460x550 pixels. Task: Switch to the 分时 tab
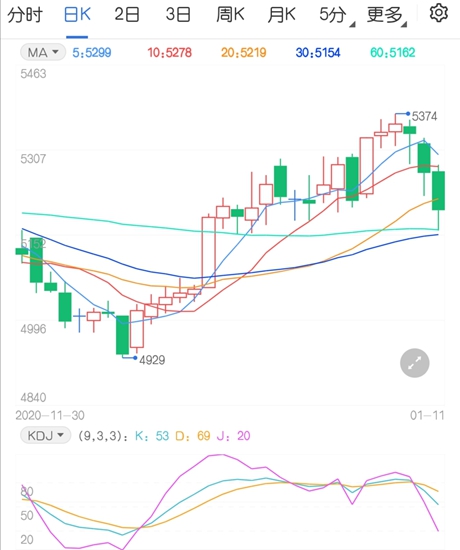pyautogui.click(x=25, y=15)
